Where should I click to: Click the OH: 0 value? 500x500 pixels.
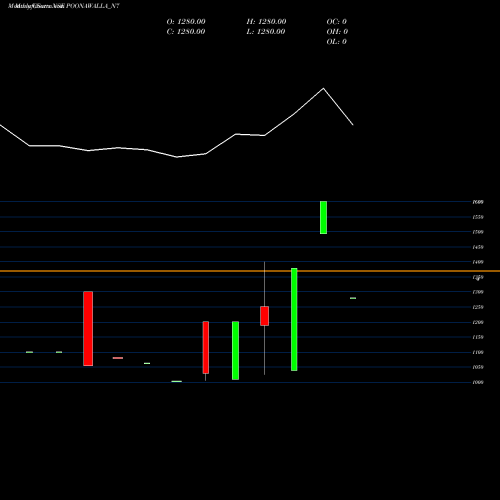(x=337, y=32)
